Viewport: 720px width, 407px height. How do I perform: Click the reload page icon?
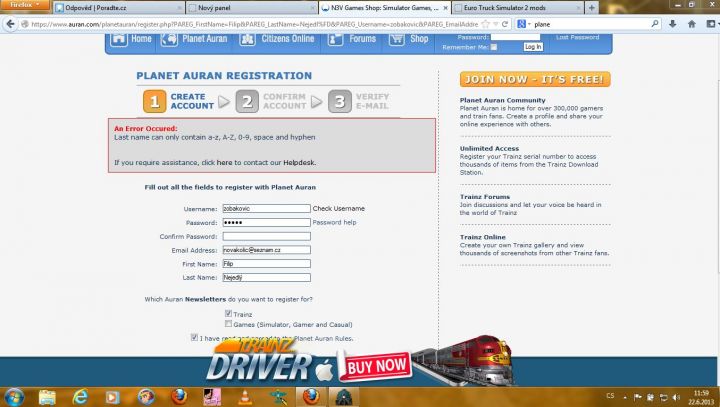(505, 24)
